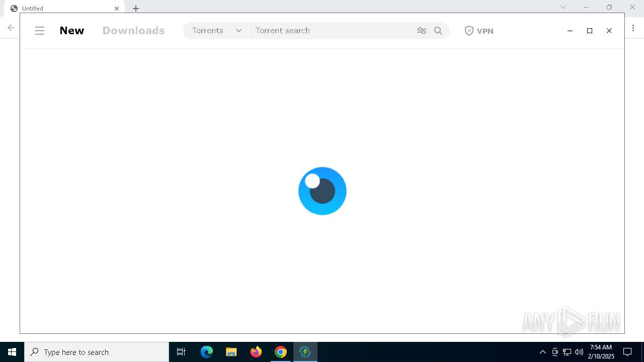The height and width of the screenshot is (362, 644).
Task: Open volume control in tray
Action: pos(579,352)
